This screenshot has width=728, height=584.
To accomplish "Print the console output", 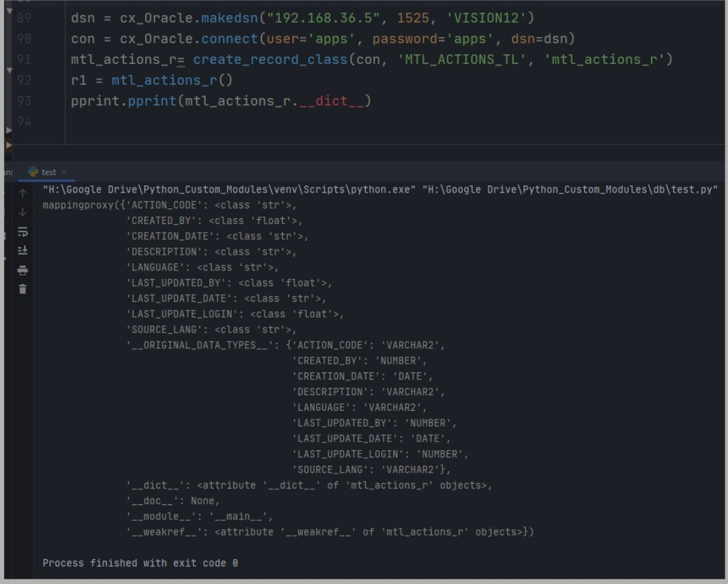I will point(23,270).
